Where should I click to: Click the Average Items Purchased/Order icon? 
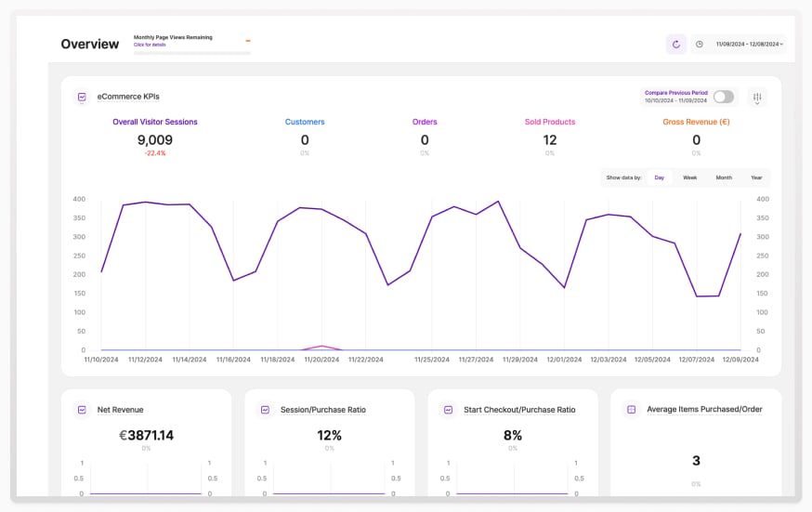coord(631,409)
